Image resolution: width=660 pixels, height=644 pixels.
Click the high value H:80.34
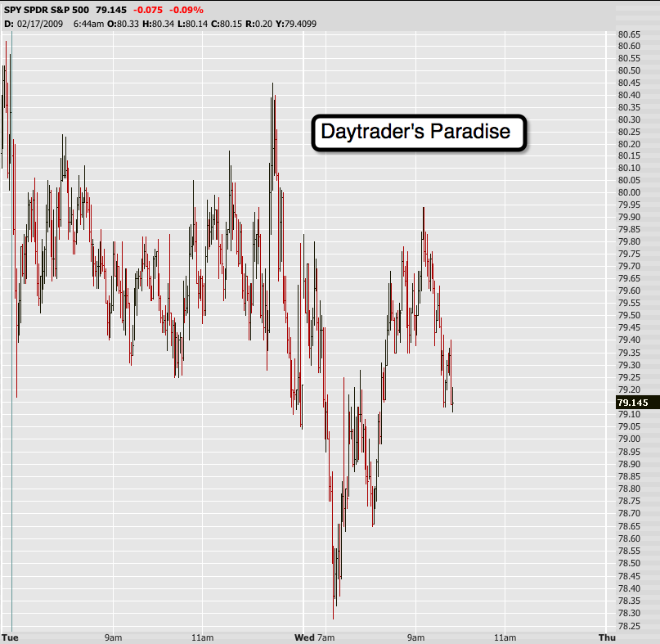click(159, 24)
